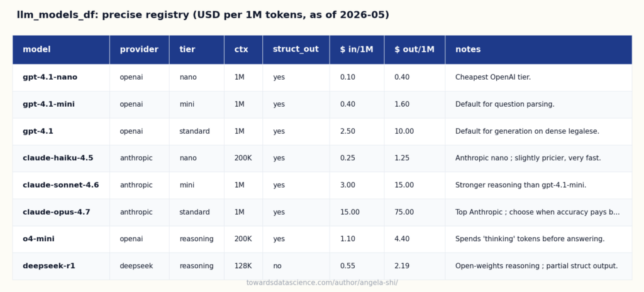Click the claude-haiku-4.5 model name

click(x=58, y=158)
